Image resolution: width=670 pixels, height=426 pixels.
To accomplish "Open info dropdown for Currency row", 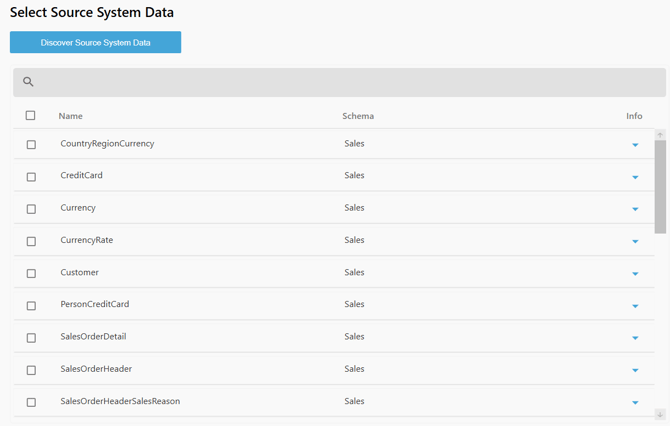I will coord(635,209).
